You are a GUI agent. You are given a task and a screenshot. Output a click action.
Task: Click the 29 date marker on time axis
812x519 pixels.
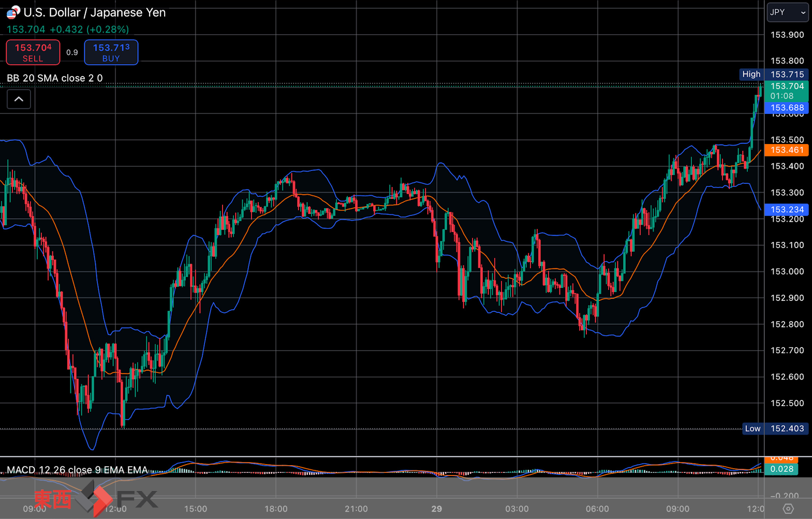coord(437,509)
